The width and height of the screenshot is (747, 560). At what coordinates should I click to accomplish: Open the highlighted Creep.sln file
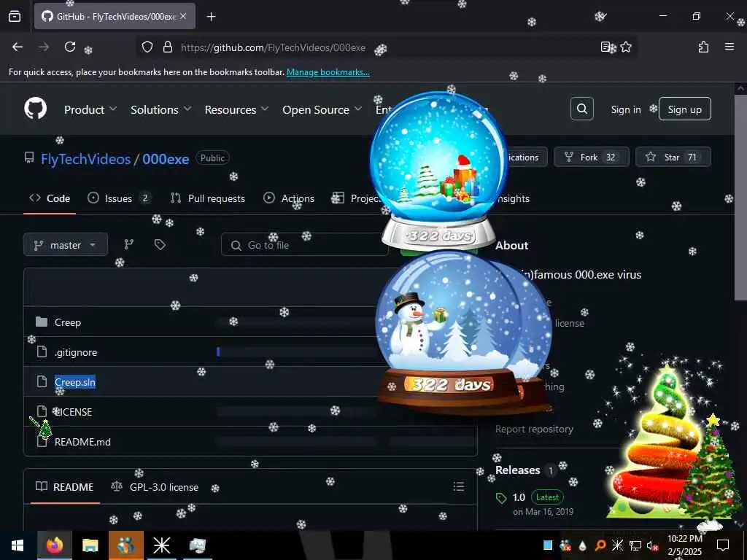75,382
